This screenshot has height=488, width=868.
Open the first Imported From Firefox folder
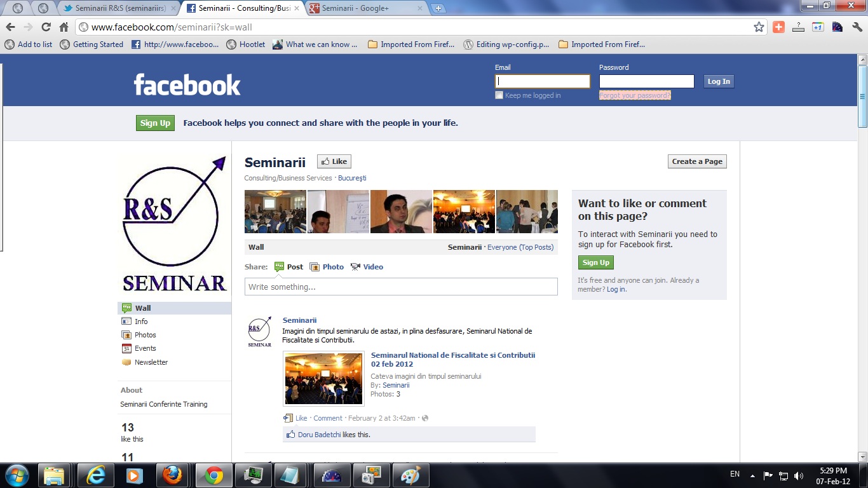pyautogui.click(x=411, y=44)
